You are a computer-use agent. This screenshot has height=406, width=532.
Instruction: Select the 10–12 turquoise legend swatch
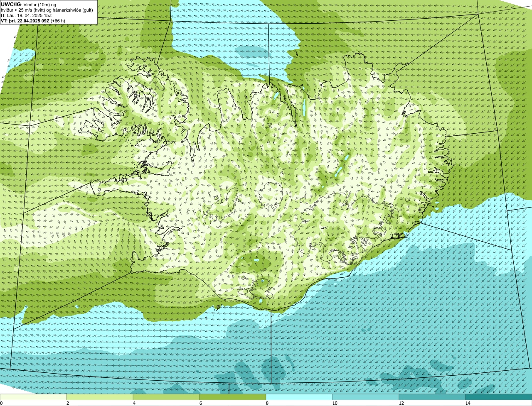coord(366,397)
